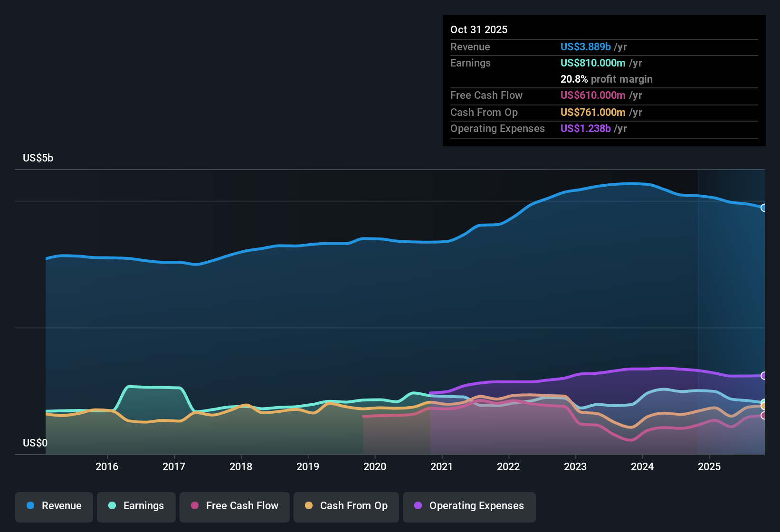Toggle the Free Cash Flow series visibility

click(234, 506)
